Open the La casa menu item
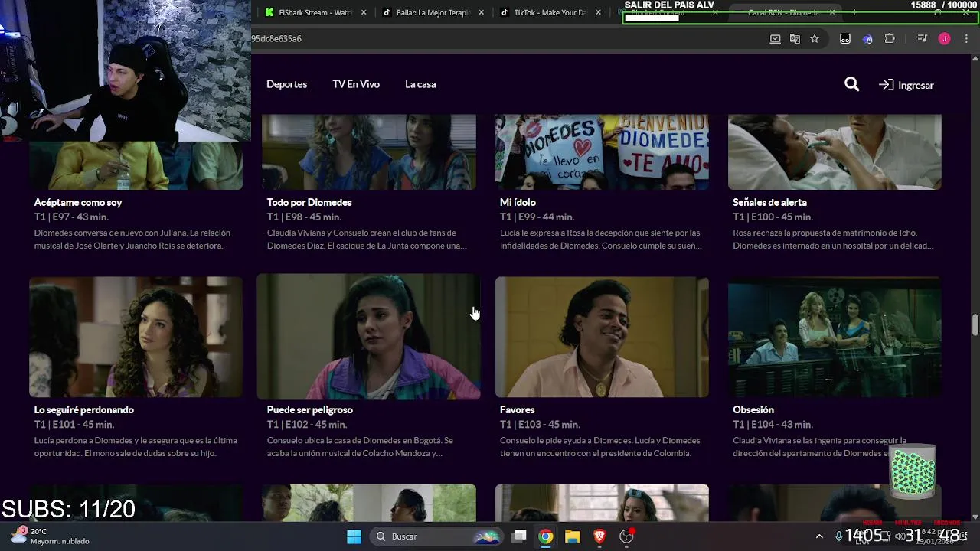The height and width of the screenshot is (551, 980). (x=420, y=84)
